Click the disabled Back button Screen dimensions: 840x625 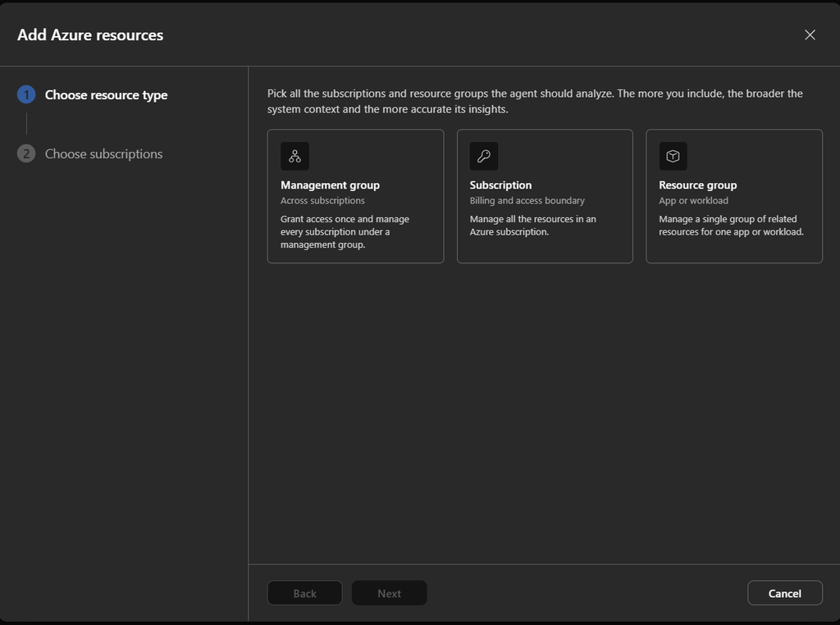point(304,593)
